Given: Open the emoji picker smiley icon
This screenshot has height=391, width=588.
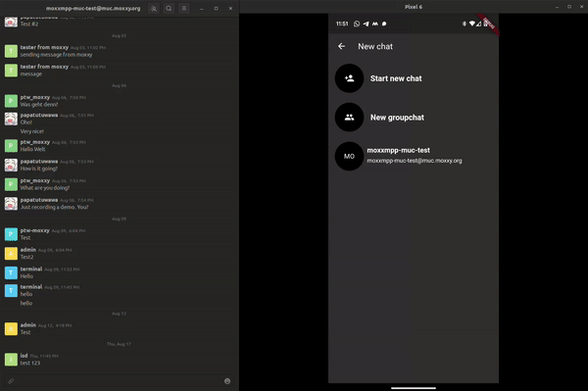Looking at the screenshot, I should click(227, 381).
